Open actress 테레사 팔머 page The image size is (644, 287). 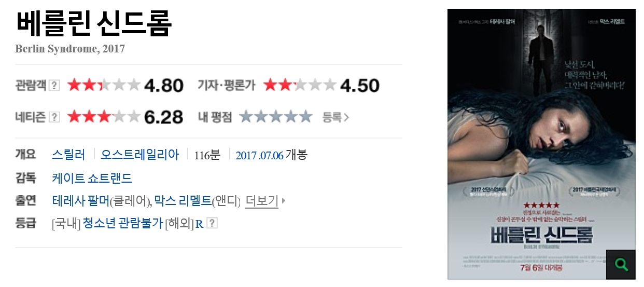[80, 200]
